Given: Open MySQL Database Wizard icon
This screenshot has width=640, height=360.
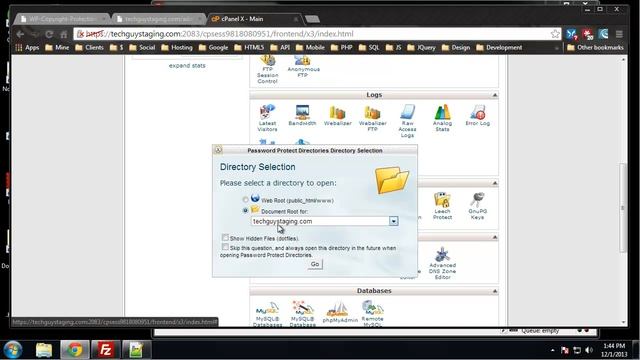Looking at the screenshot, I should coord(302,314).
